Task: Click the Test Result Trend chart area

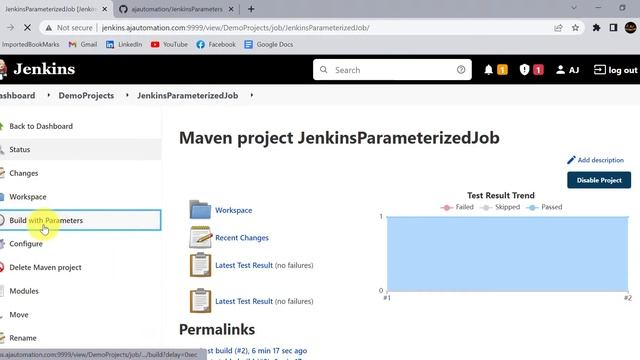Action: (x=507, y=254)
